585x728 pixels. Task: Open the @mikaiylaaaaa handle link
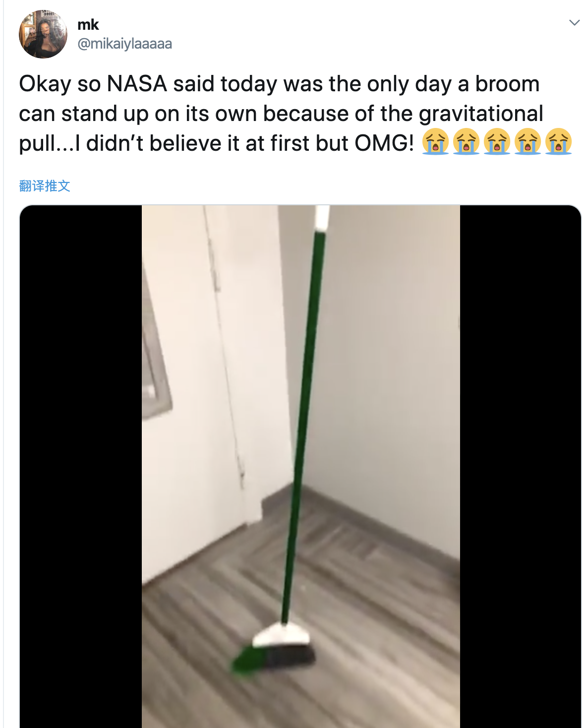pos(125,44)
